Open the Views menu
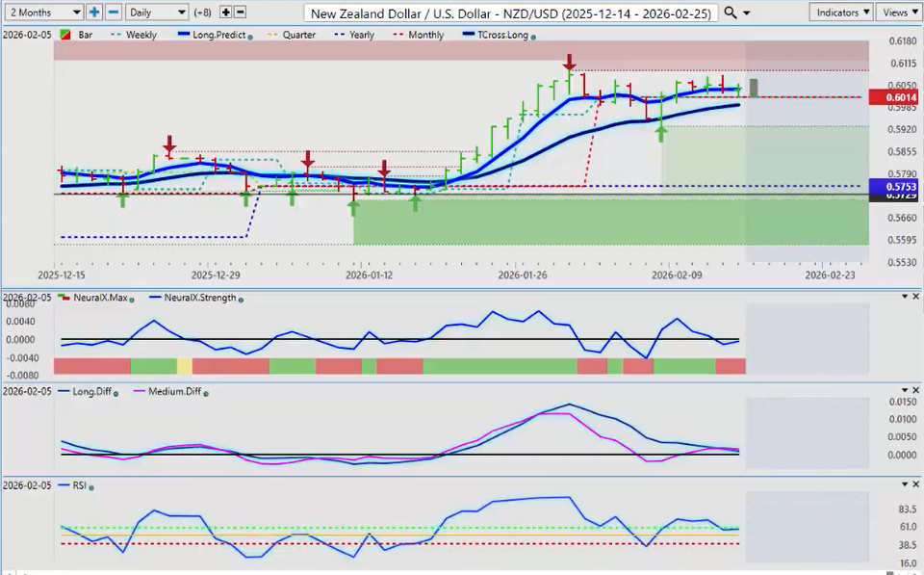Screen dimensions: 924x575 [898, 12]
